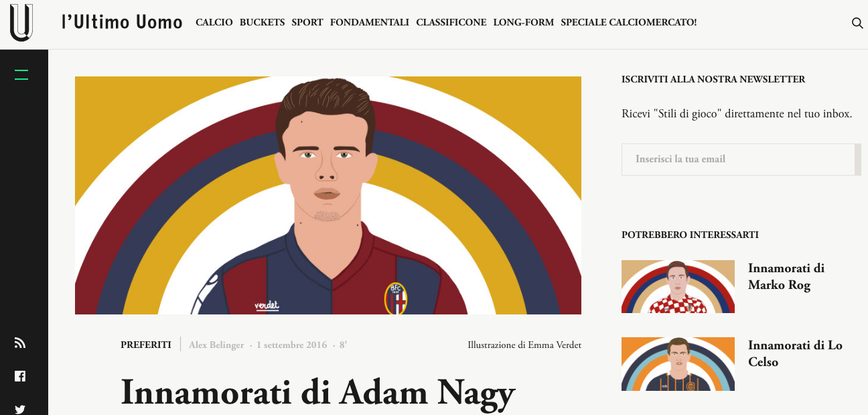Click the newsletter email input field
Screen dimensions: 868x415
(741, 160)
